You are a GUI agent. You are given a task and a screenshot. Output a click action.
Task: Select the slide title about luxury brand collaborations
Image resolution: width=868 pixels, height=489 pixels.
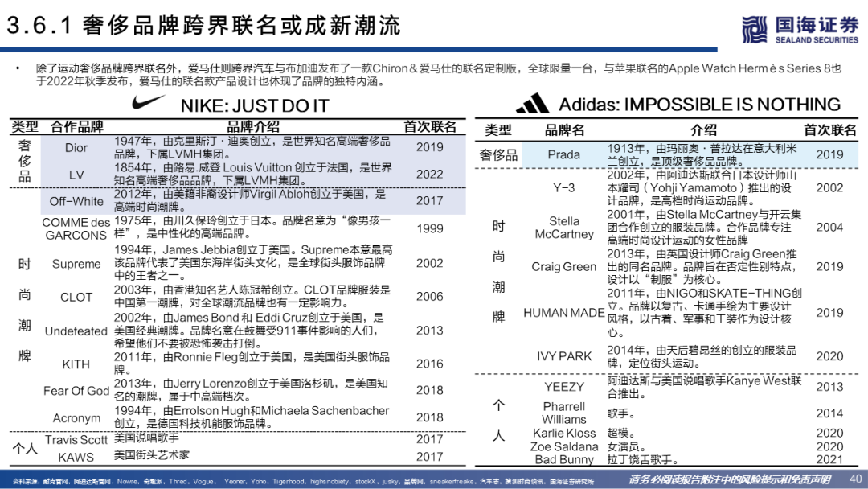pyautogui.click(x=203, y=26)
